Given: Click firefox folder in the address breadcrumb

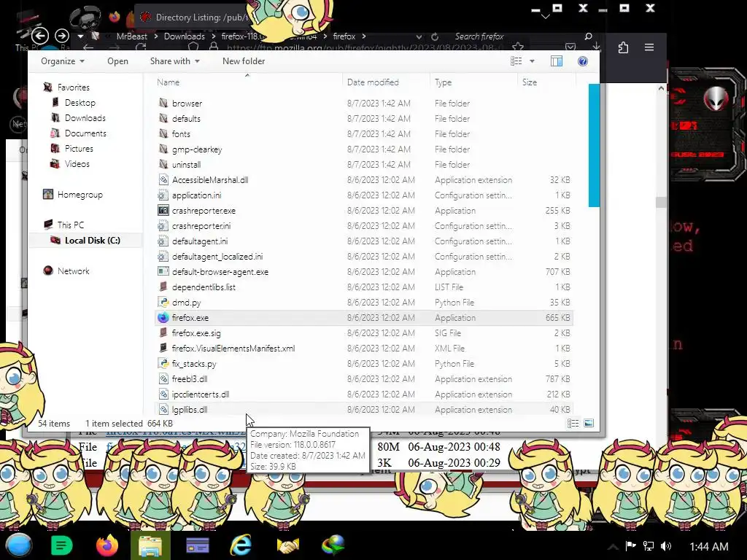Looking at the screenshot, I should (x=344, y=36).
